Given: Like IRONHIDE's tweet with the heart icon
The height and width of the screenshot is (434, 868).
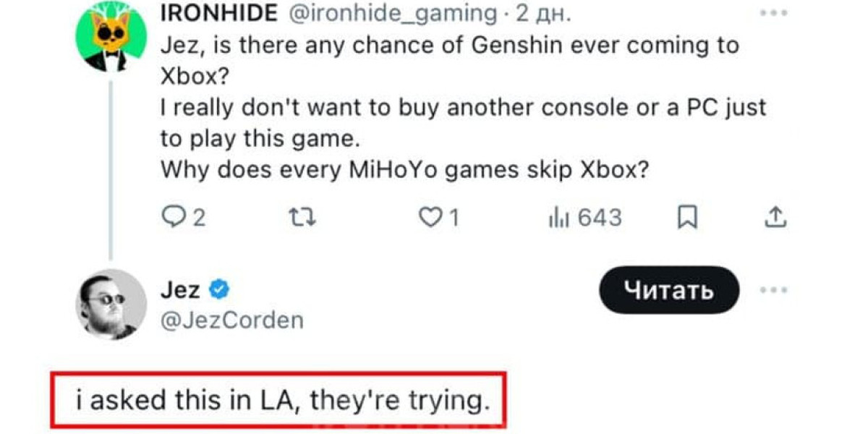Looking at the screenshot, I should point(431,217).
